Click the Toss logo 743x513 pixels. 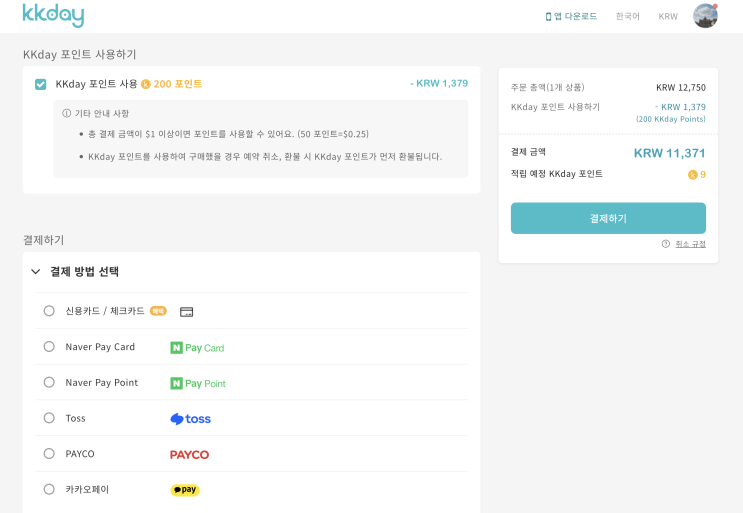click(190, 419)
